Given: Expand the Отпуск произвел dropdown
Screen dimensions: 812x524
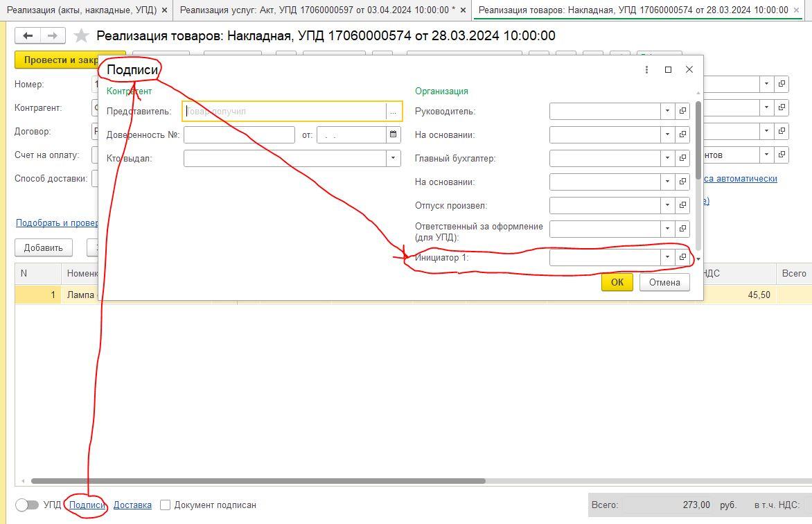Looking at the screenshot, I should (x=667, y=205).
